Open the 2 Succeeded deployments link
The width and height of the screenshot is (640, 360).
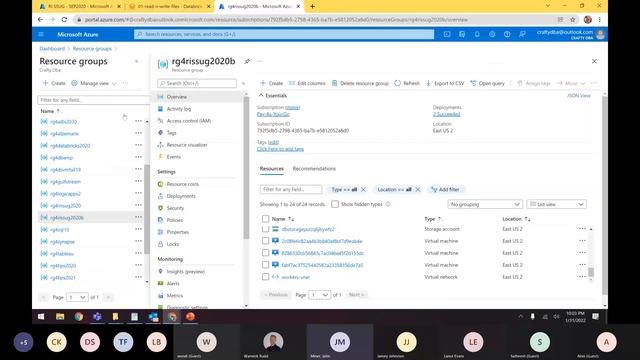(447, 114)
